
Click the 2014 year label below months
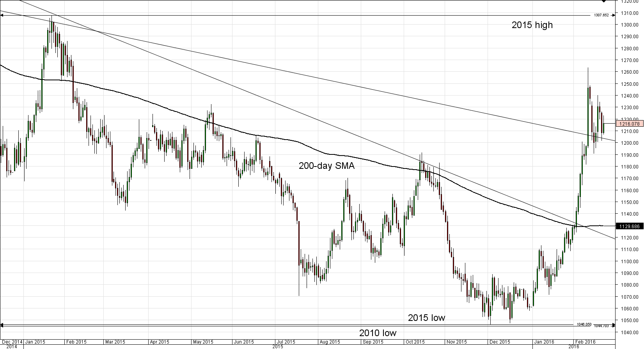coord(11,346)
